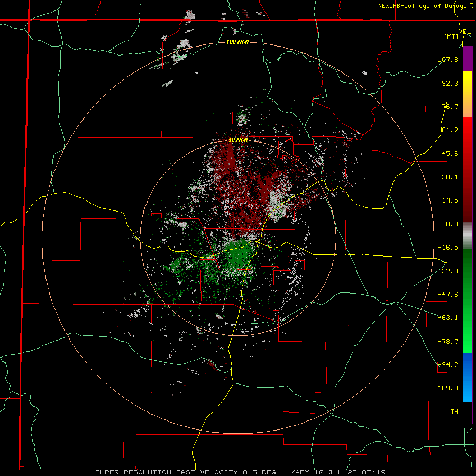Click the -63.1 velocity scale value
The image size is (476, 476).
tap(448, 318)
